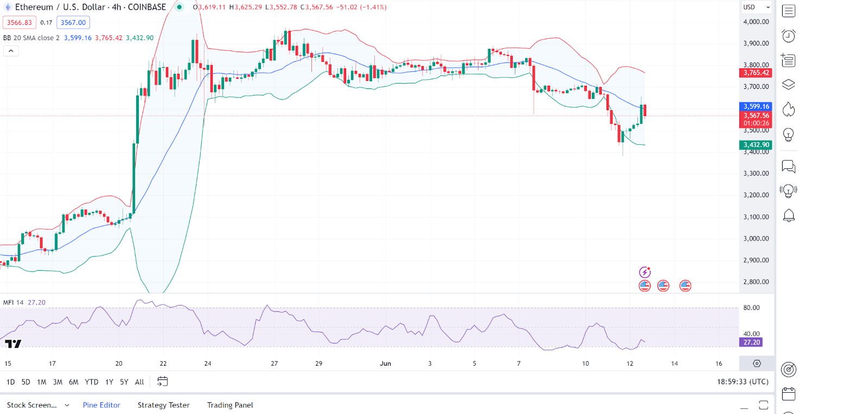
Task: Click the Ethereum symbol logo icon
Action: pyautogui.click(x=8, y=7)
